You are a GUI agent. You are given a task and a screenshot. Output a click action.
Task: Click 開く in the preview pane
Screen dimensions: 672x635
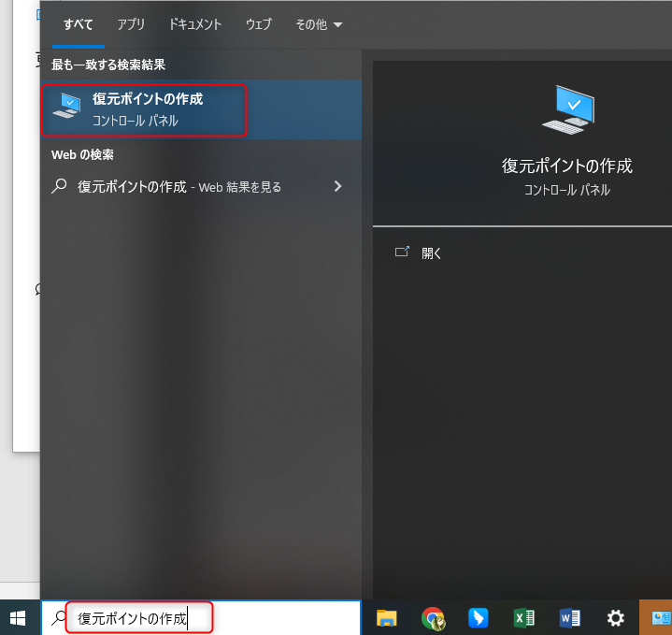click(x=431, y=253)
